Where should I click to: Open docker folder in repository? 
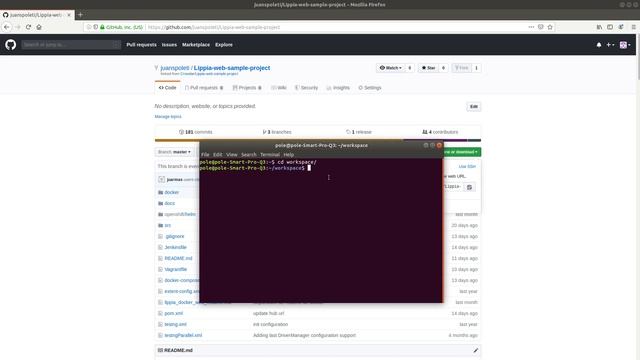coord(171,192)
